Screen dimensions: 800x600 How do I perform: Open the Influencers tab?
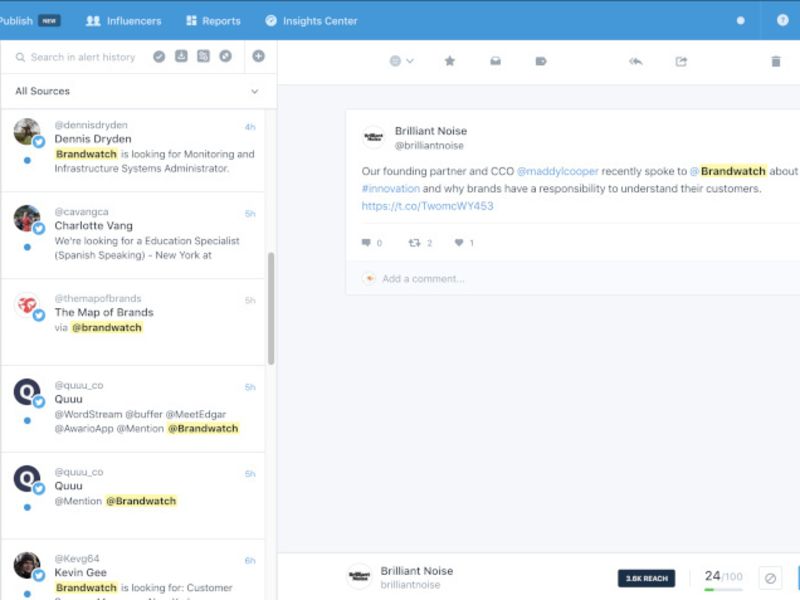coord(123,21)
